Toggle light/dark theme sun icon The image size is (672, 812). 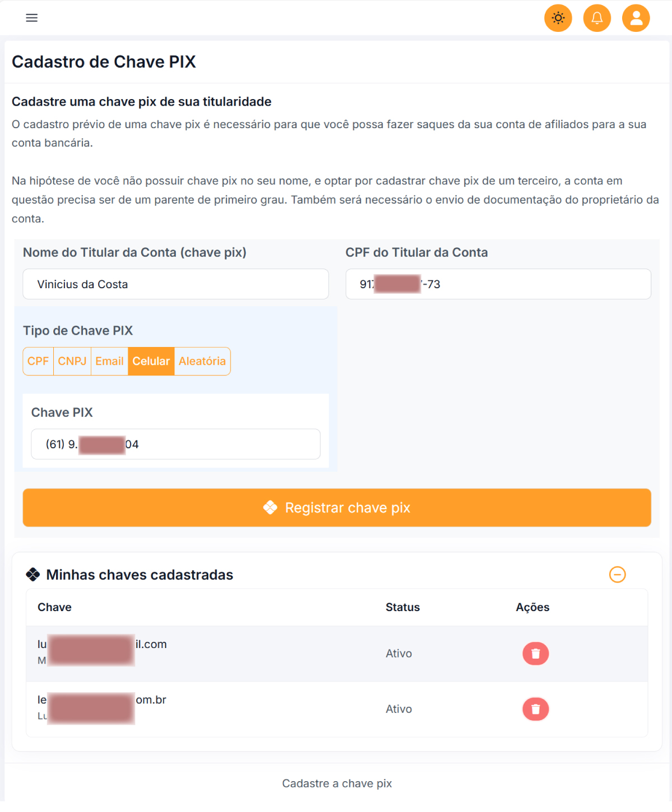pyautogui.click(x=558, y=18)
